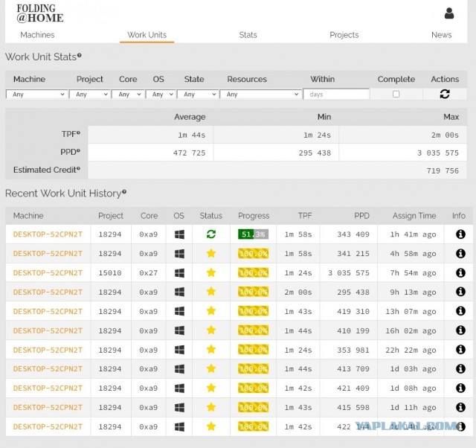Click the 100.0% progress bar in the 4h 58m ago row
Screen dimensions: 476x448
(x=253, y=254)
